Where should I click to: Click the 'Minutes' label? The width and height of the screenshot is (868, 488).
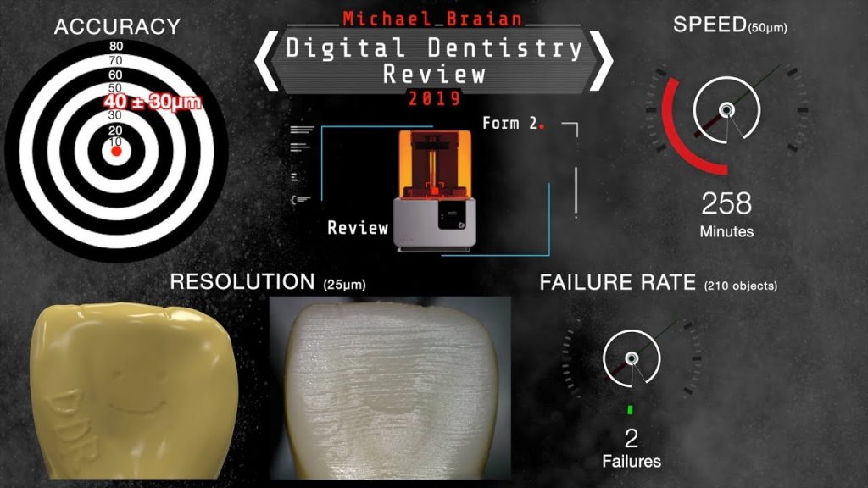[x=726, y=231]
